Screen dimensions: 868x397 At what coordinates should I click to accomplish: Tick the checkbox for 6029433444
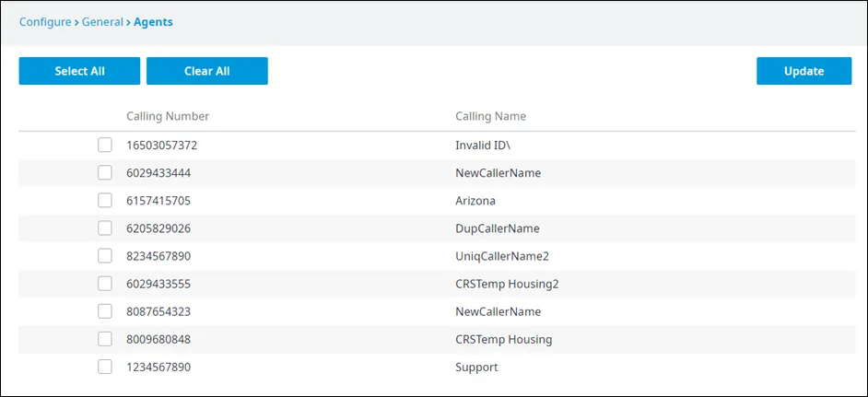pos(105,173)
